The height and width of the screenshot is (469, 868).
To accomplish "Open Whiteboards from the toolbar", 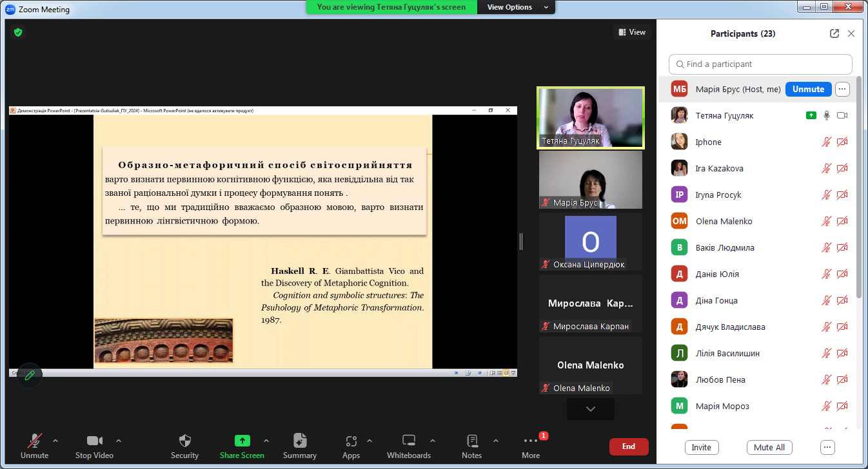I will click(408, 441).
